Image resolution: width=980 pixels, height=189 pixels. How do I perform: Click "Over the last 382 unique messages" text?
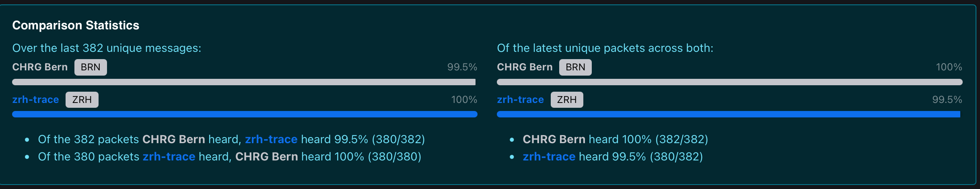(107, 48)
